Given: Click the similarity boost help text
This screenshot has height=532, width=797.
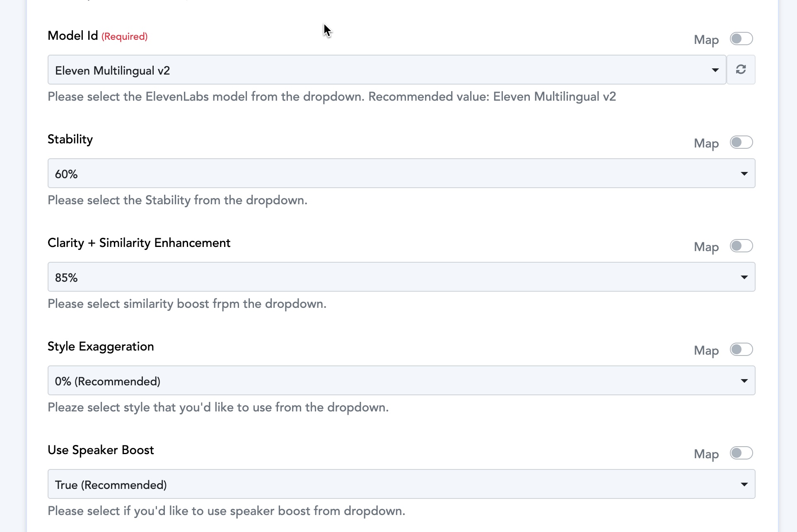Looking at the screenshot, I should 187,304.
